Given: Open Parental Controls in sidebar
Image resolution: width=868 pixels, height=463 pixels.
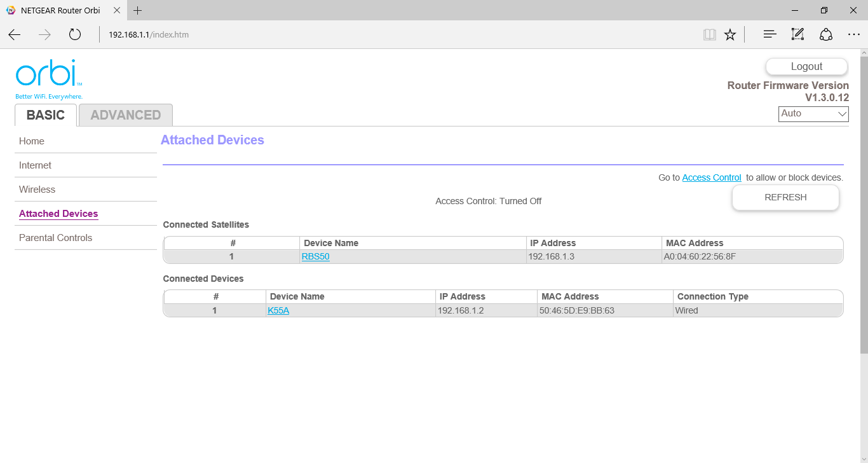Looking at the screenshot, I should tap(56, 238).
